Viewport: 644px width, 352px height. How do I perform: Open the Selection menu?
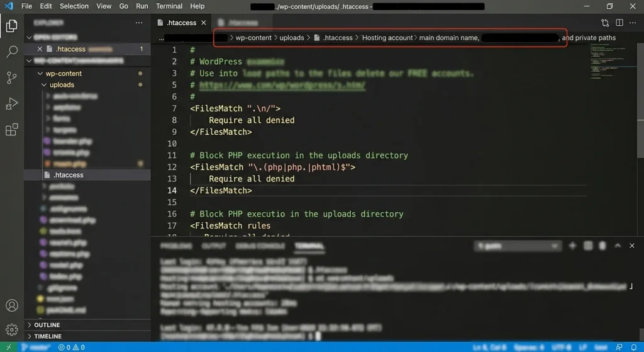(74, 6)
